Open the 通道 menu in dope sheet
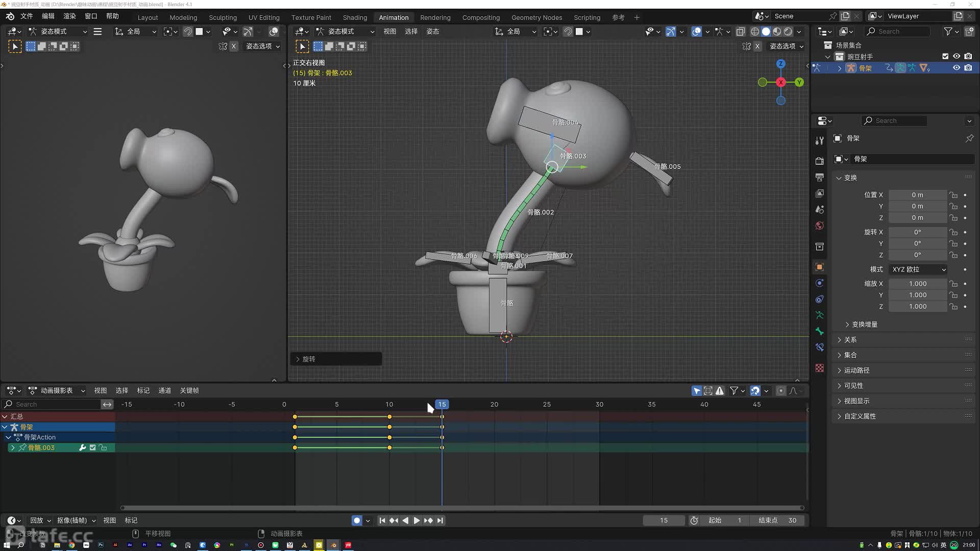The image size is (980, 551). (164, 391)
